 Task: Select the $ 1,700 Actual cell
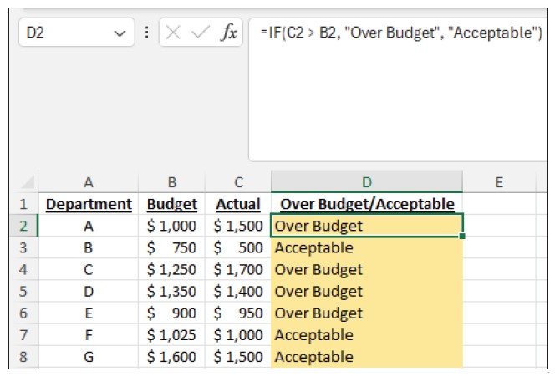(x=238, y=269)
